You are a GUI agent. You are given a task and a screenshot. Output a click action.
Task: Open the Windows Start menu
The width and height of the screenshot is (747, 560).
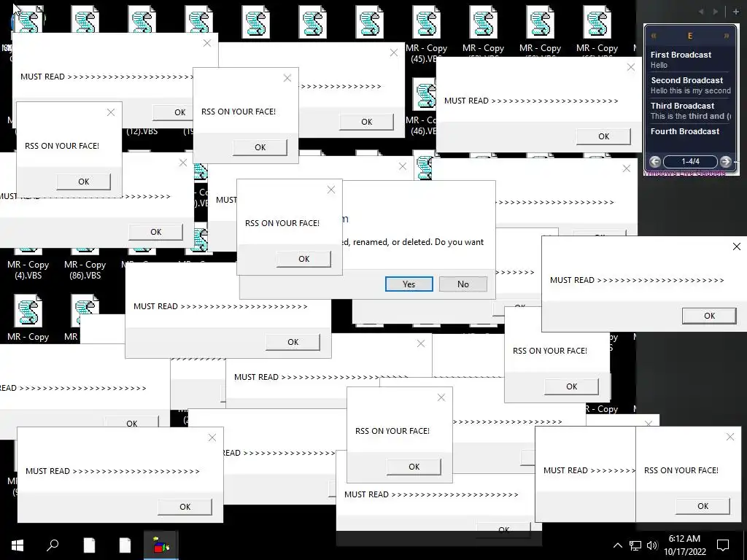click(18, 545)
